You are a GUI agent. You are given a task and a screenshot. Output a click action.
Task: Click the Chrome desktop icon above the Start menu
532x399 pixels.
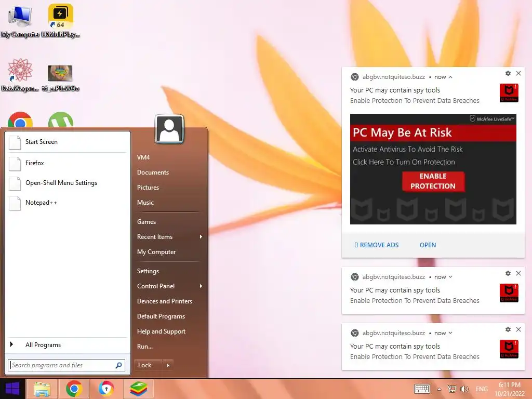coord(20,120)
